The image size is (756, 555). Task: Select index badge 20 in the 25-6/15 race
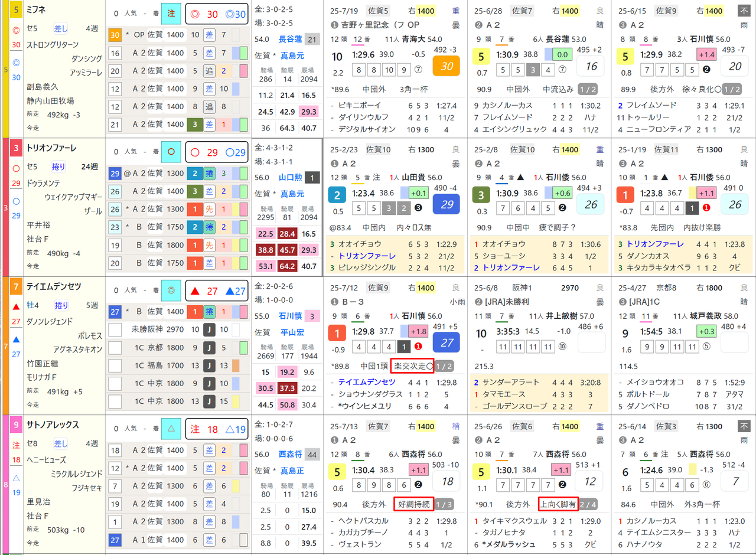(x=735, y=66)
